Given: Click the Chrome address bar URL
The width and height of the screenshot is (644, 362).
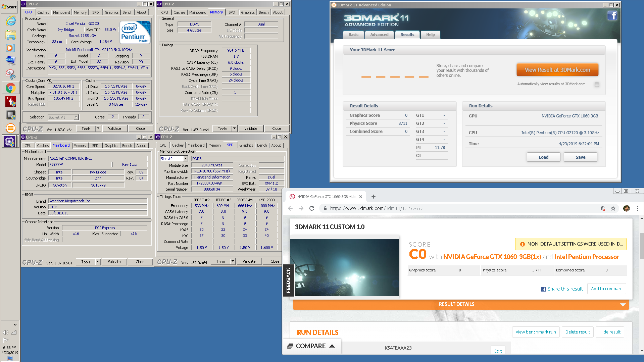Looking at the screenshot, I should click(x=377, y=208).
